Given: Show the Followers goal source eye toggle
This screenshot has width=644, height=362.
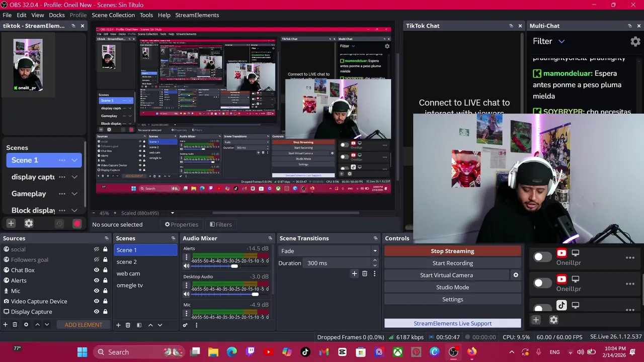Looking at the screenshot, I should tap(97, 259).
